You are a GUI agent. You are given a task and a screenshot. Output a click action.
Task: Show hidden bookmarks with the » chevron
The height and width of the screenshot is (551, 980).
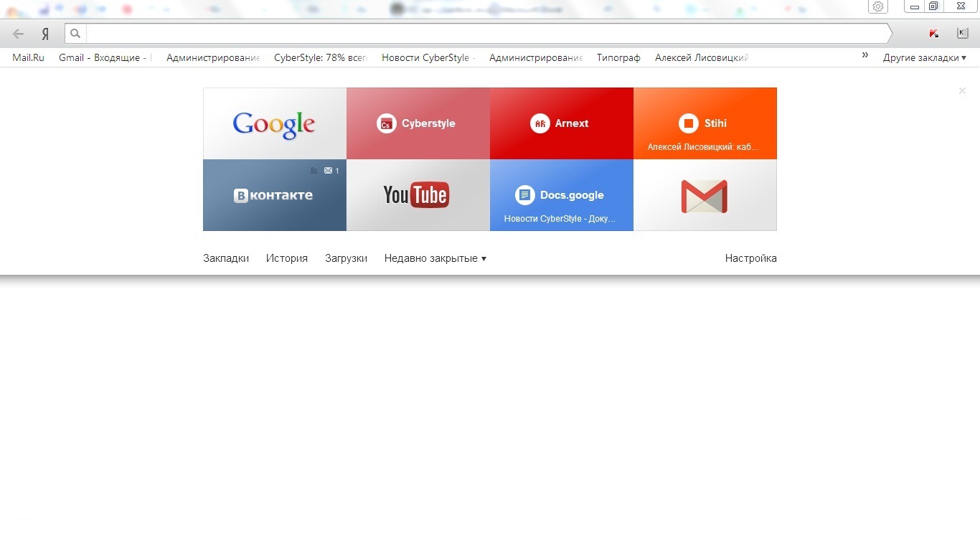click(x=865, y=56)
